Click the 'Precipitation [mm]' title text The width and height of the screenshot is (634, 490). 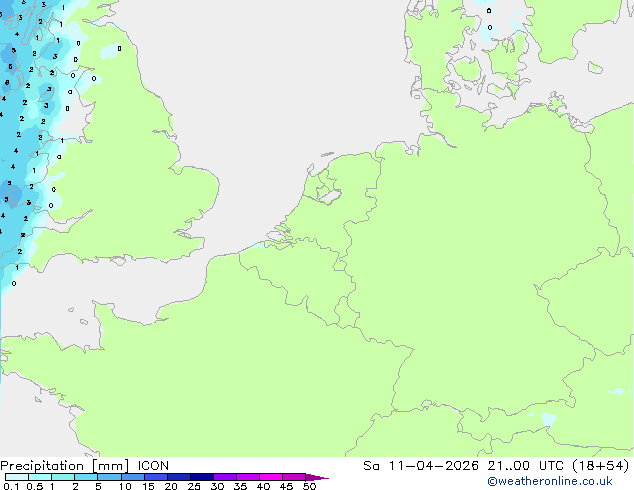pyautogui.click(x=65, y=466)
